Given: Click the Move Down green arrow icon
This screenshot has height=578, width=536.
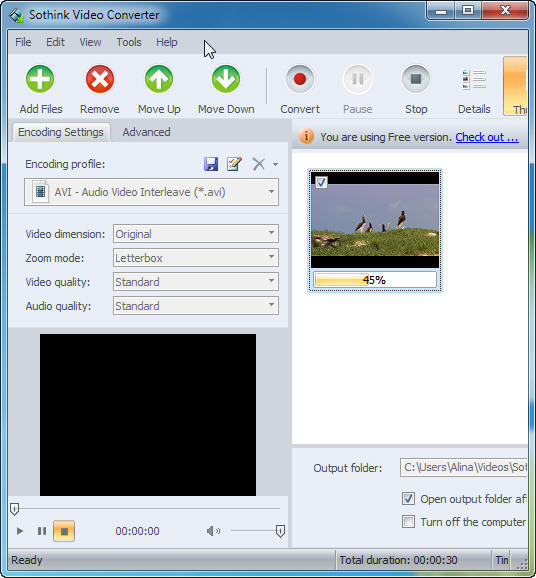Looking at the screenshot, I should (x=226, y=79).
